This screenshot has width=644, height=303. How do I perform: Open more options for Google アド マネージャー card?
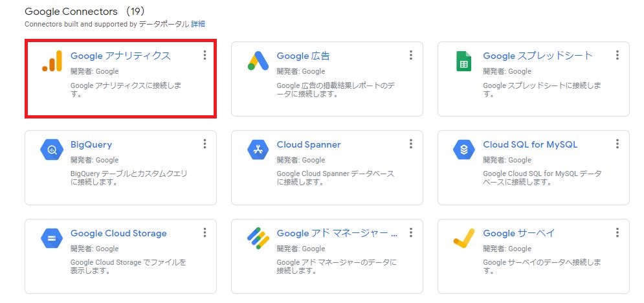(x=411, y=232)
